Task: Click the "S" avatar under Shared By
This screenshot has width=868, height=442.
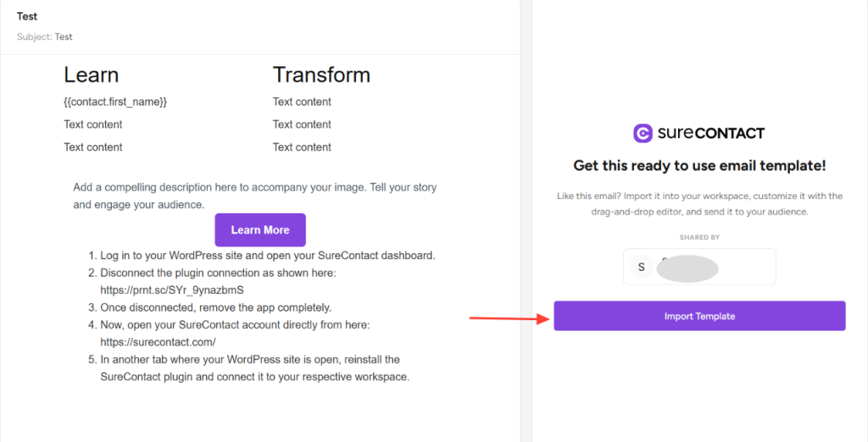Action: 641,267
